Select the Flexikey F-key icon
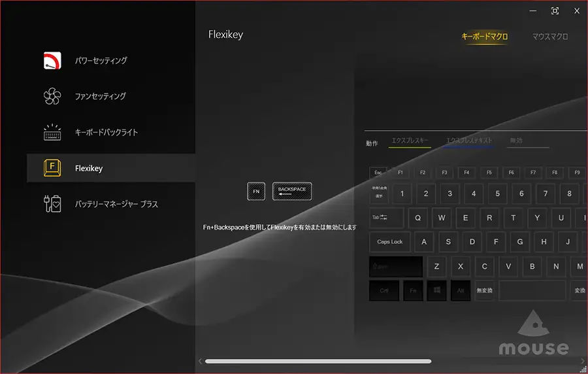This screenshot has height=374, width=588. coord(52,167)
